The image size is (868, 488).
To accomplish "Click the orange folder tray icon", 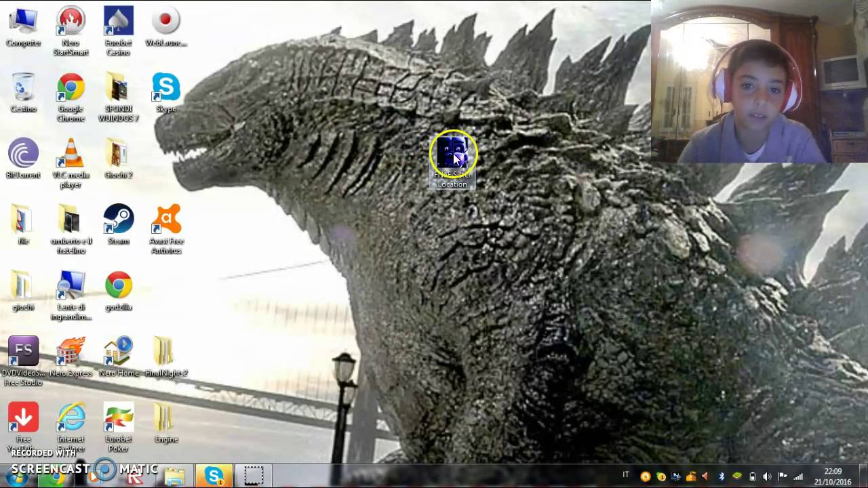I will click(x=691, y=476).
